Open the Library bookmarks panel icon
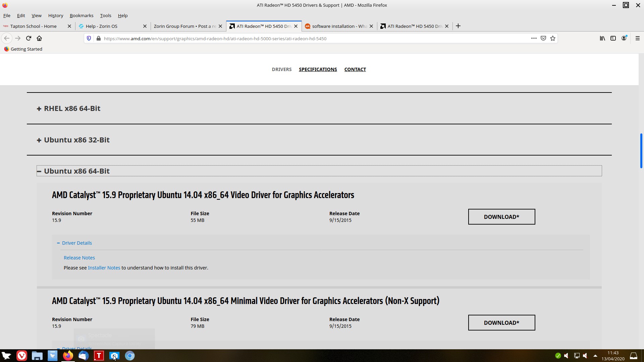This screenshot has height=362, width=644. point(602,38)
